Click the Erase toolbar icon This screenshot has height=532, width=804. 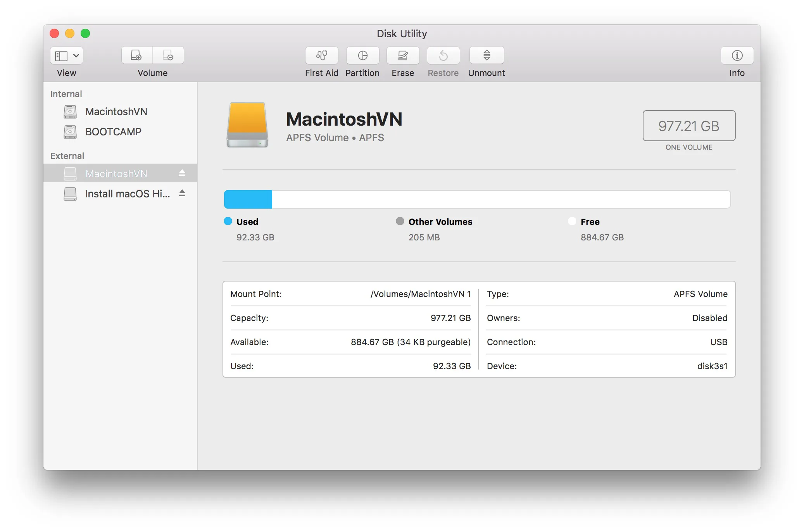(x=403, y=55)
